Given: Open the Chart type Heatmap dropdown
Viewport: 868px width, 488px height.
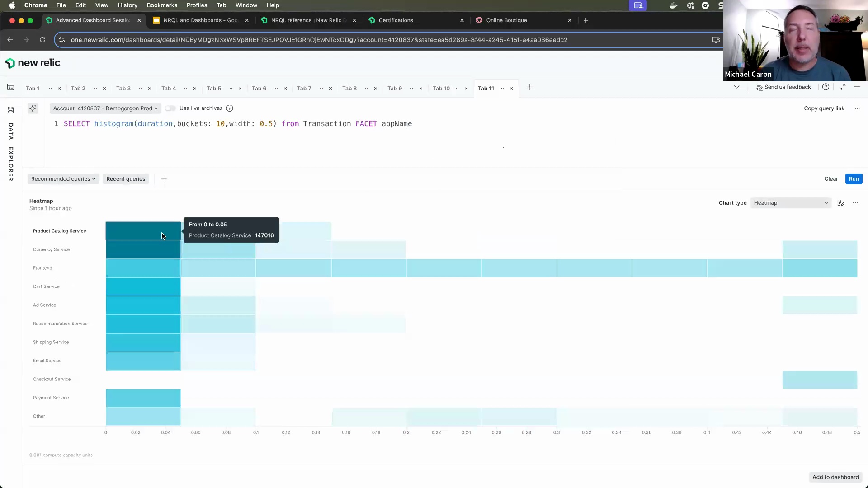Looking at the screenshot, I should tap(790, 203).
